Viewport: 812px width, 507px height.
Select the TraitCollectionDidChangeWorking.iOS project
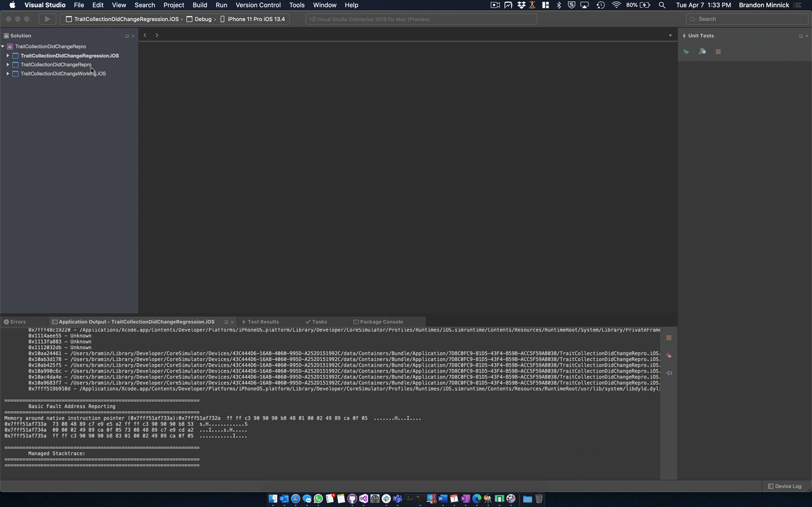[63, 74]
